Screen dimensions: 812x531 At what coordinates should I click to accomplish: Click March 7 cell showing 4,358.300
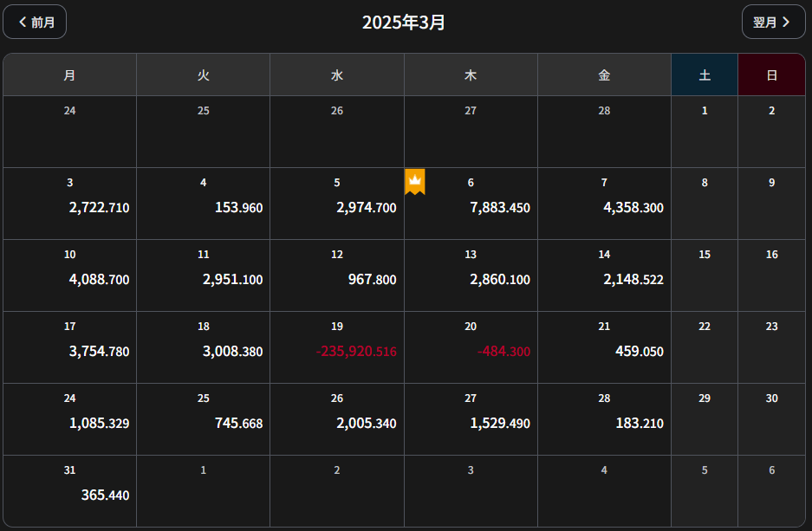tap(604, 204)
